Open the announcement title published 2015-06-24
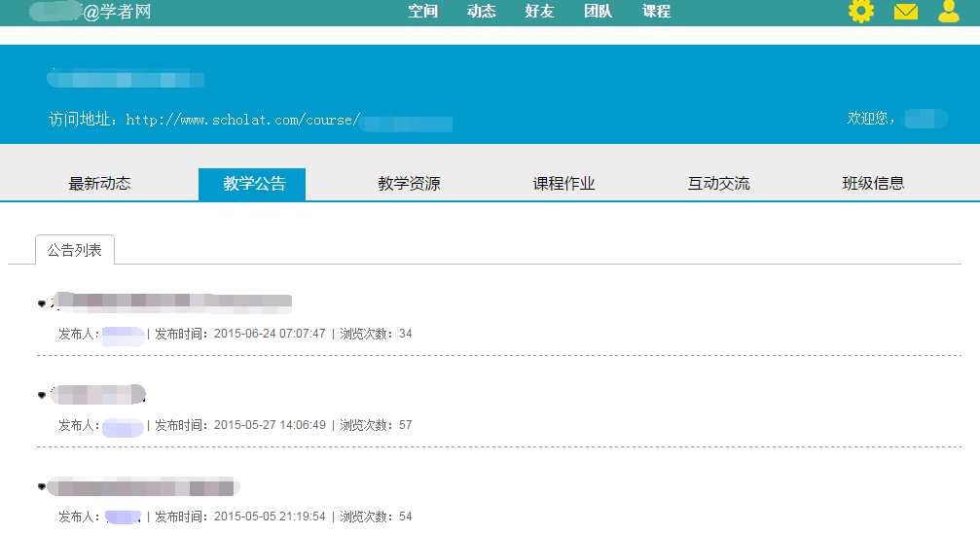 (170, 303)
